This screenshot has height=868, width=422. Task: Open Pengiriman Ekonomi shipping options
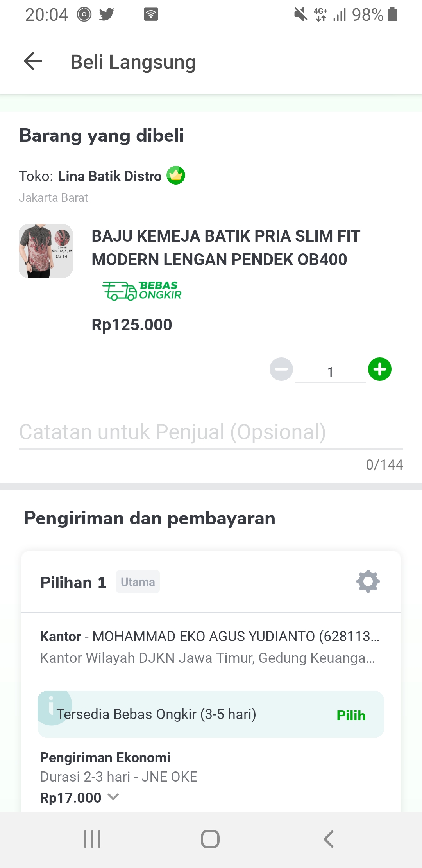pyautogui.click(x=105, y=758)
